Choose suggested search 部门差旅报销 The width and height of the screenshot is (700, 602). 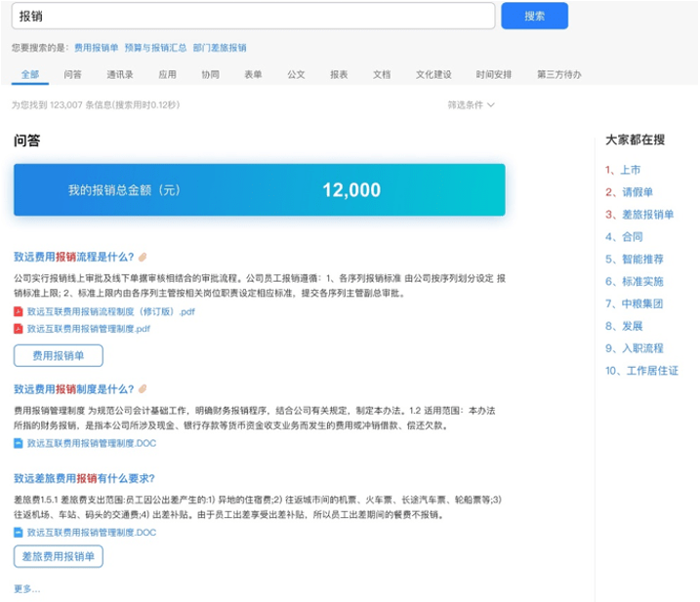point(220,47)
